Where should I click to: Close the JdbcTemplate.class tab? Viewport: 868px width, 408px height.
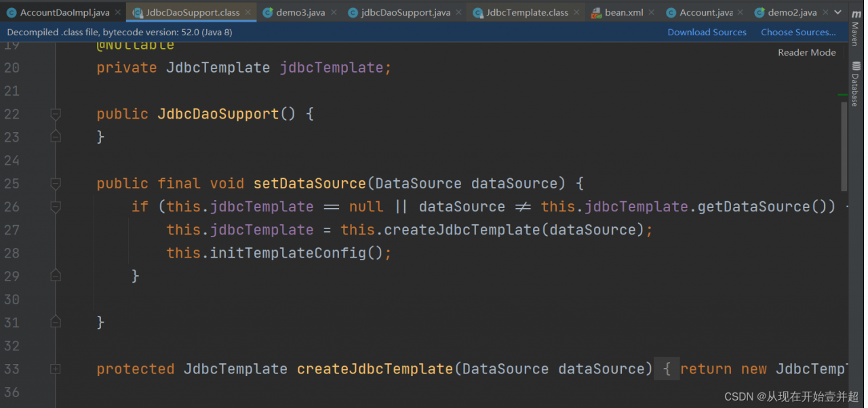point(576,13)
